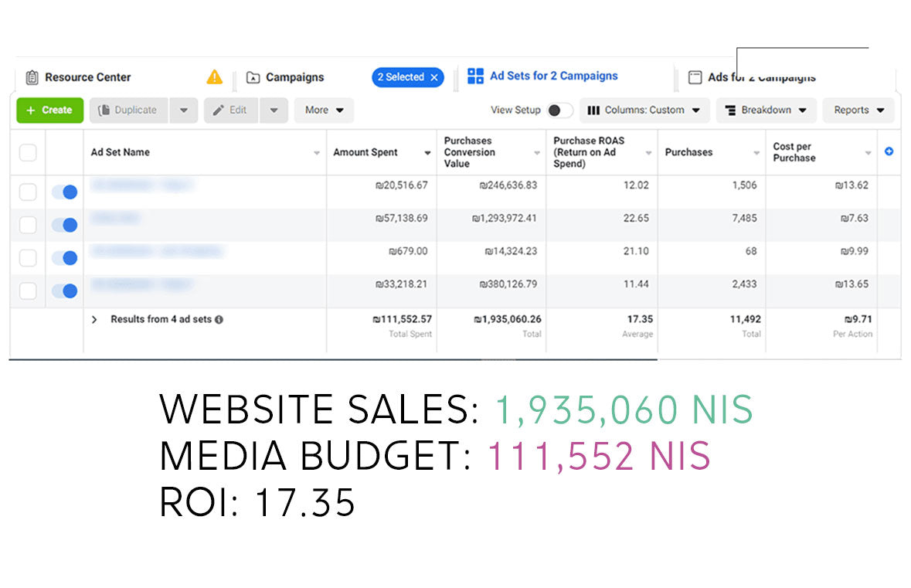
Task: Check the select-all checkbox in header row
Action: point(28,152)
